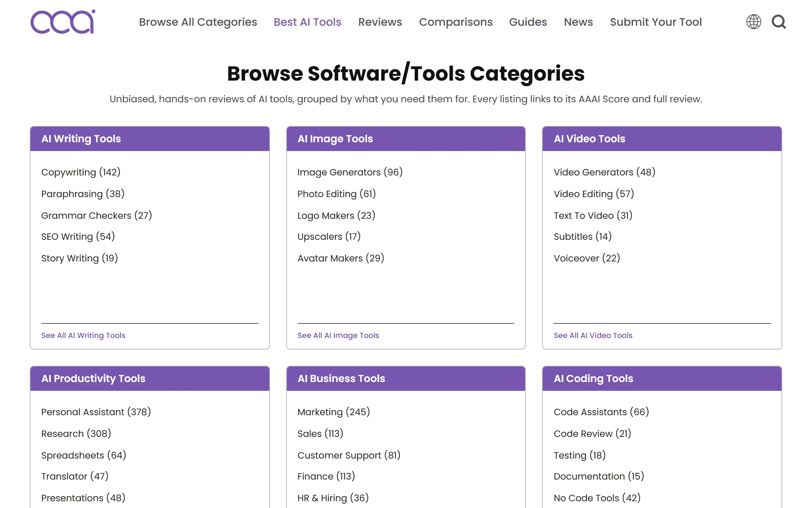Click the AAAI logo in the header
Image resolution: width=812 pixels, height=508 pixels.
63,22
